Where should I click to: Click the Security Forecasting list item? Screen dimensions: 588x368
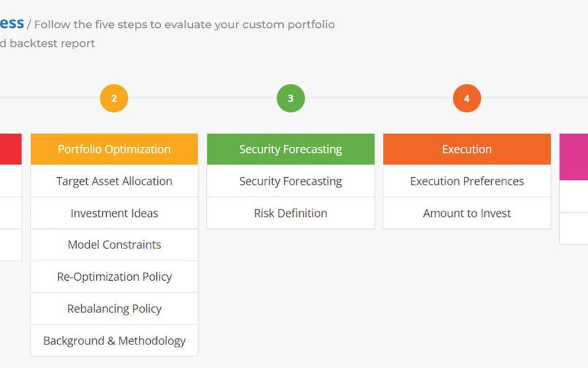290,180
